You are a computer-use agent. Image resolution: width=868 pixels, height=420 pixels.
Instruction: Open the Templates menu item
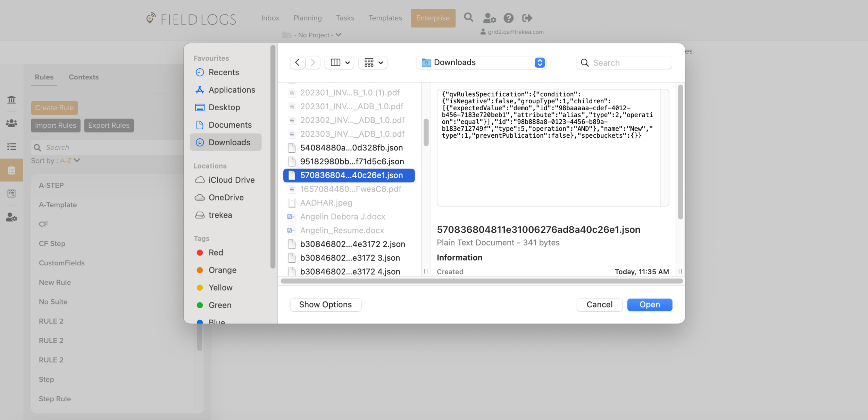coord(385,18)
